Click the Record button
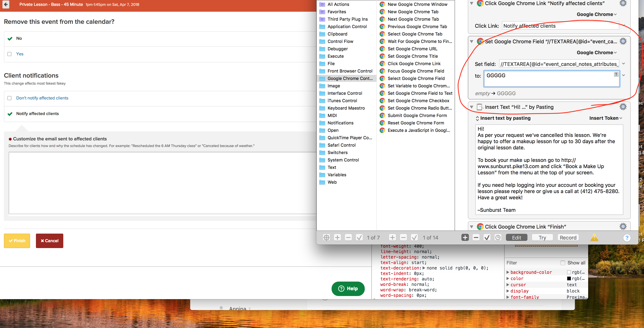This screenshot has width=644, height=328. coord(568,237)
